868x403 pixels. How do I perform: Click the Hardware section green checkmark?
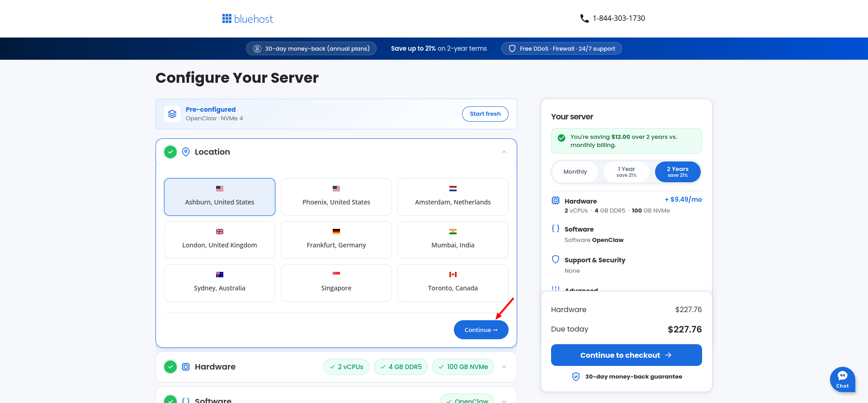tap(170, 367)
